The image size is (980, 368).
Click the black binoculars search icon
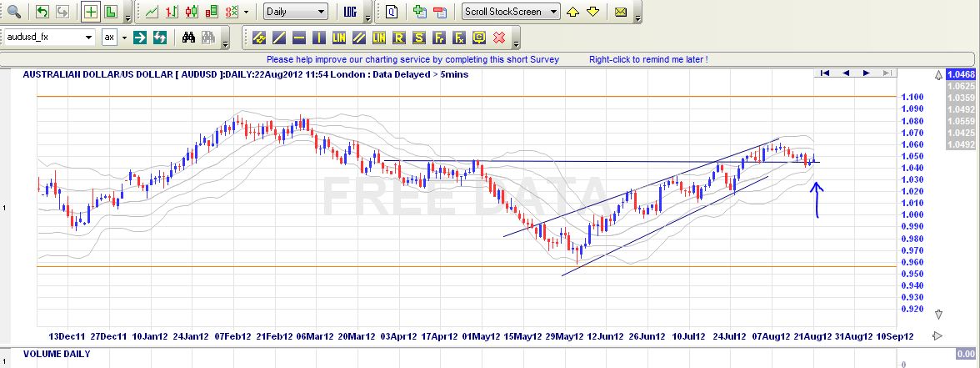click(188, 37)
